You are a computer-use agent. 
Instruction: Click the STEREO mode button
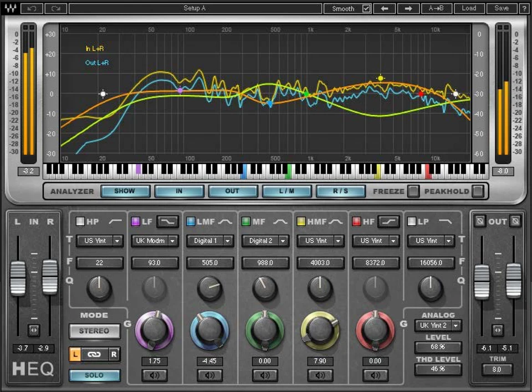94,331
